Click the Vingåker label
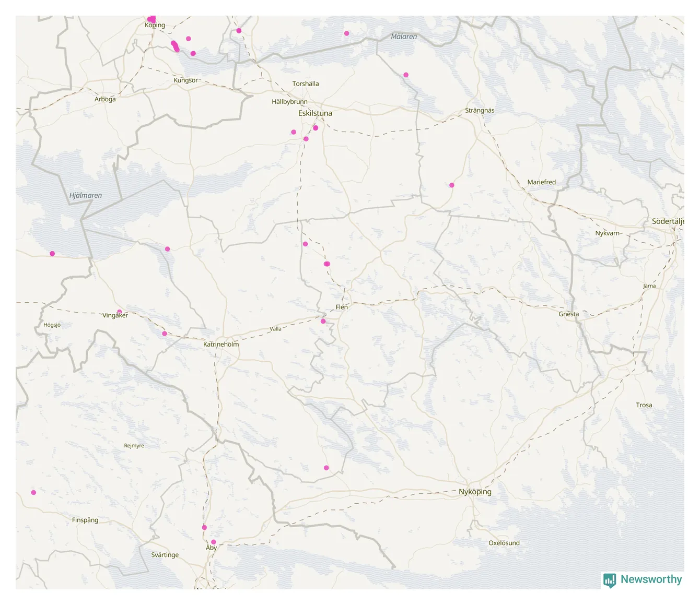 (x=115, y=315)
